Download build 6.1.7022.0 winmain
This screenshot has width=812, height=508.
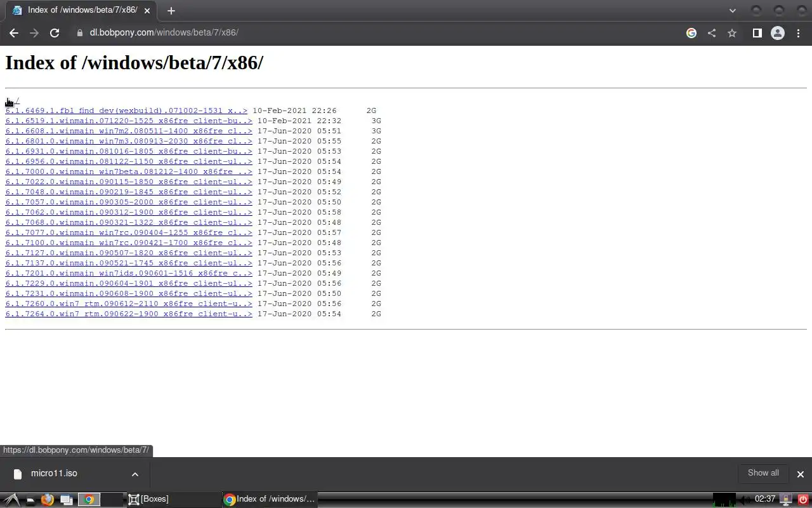tap(129, 182)
